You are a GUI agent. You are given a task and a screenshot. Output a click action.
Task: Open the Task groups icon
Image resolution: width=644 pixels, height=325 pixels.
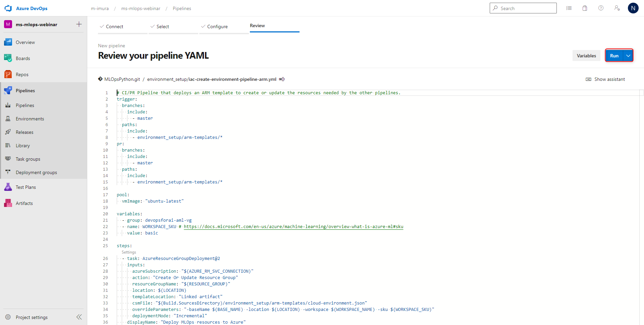tap(8, 159)
